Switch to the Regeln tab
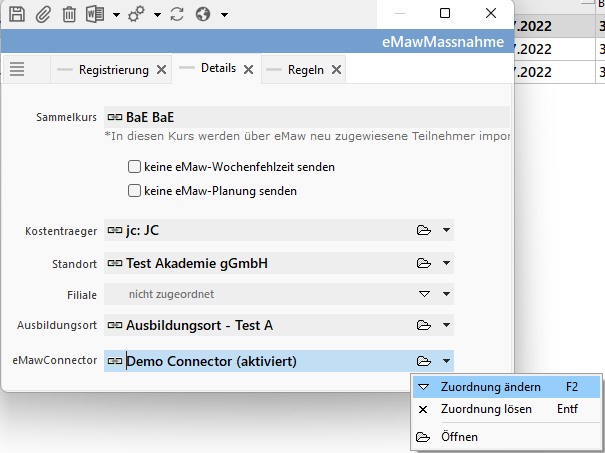 [305, 70]
